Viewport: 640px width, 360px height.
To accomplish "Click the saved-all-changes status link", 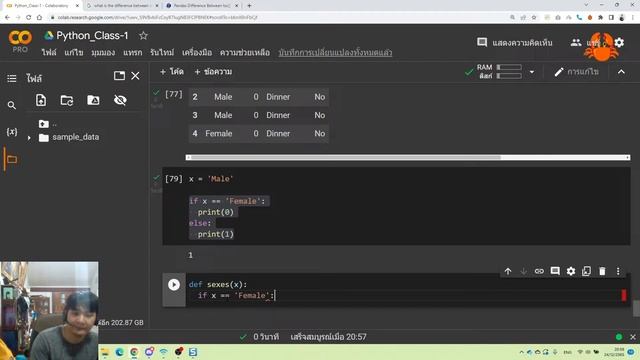I will click(335, 53).
